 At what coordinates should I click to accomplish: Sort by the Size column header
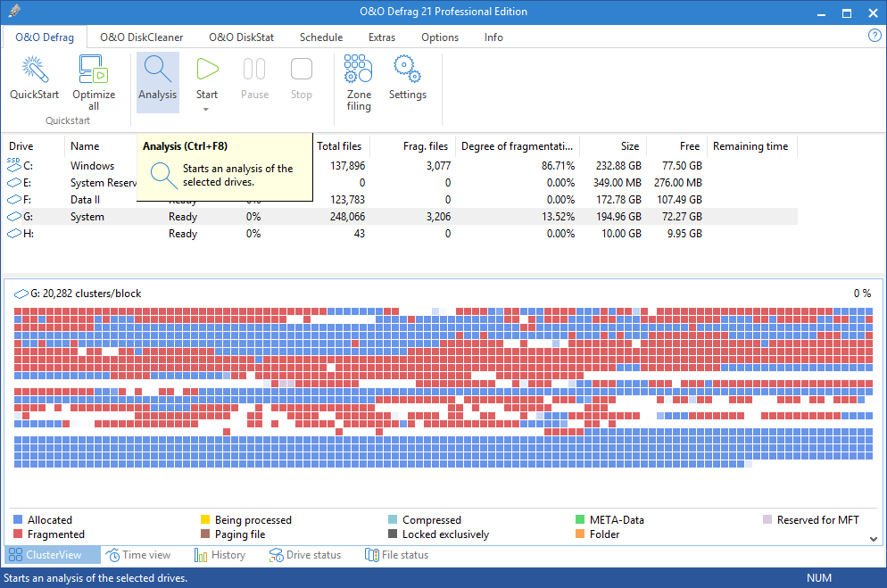(x=613, y=145)
